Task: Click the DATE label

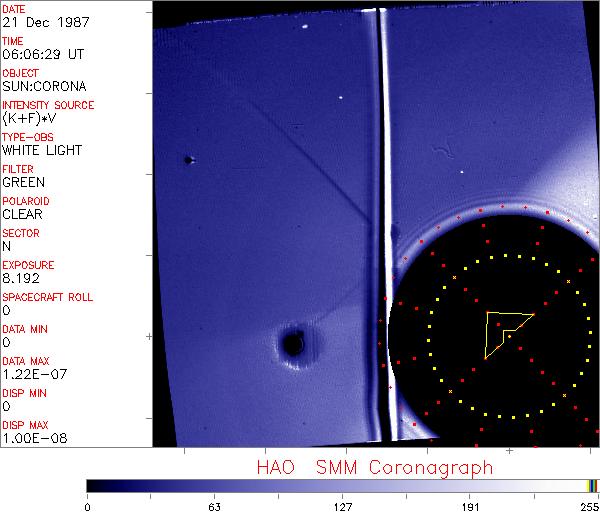Action: tap(14, 9)
